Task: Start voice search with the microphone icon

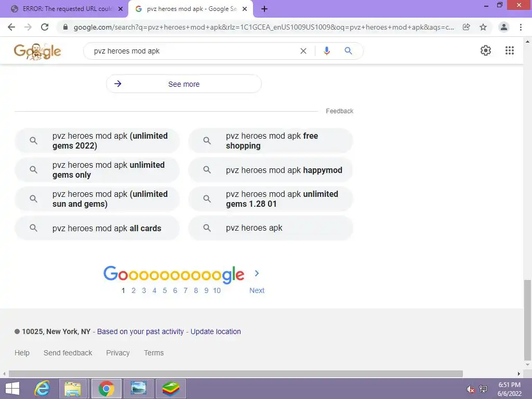Action: click(x=327, y=51)
